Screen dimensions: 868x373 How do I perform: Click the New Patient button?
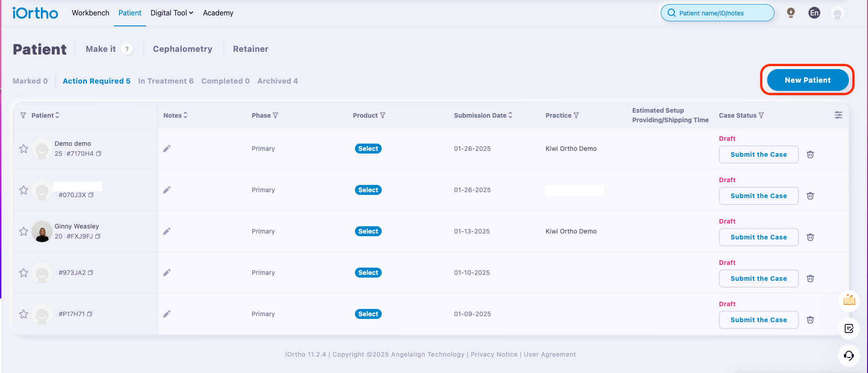(x=808, y=80)
